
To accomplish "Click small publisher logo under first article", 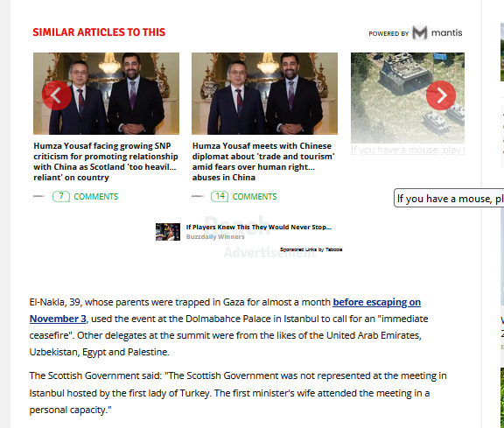I will (x=38, y=196).
